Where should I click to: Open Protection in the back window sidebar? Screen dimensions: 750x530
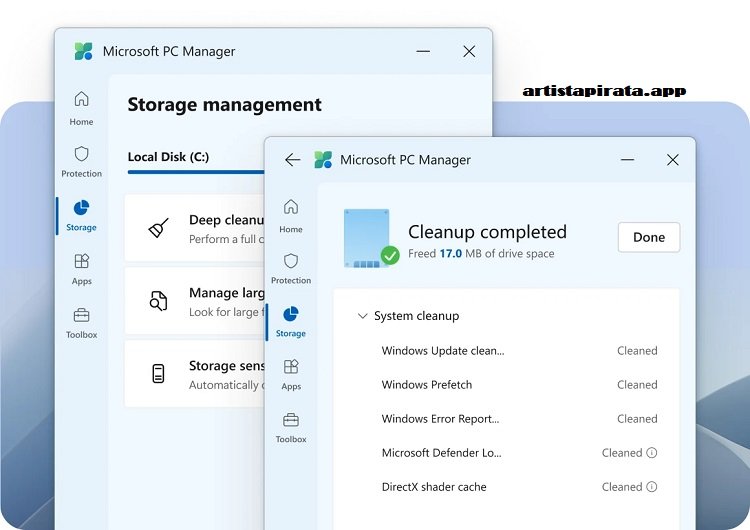(x=81, y=162)
